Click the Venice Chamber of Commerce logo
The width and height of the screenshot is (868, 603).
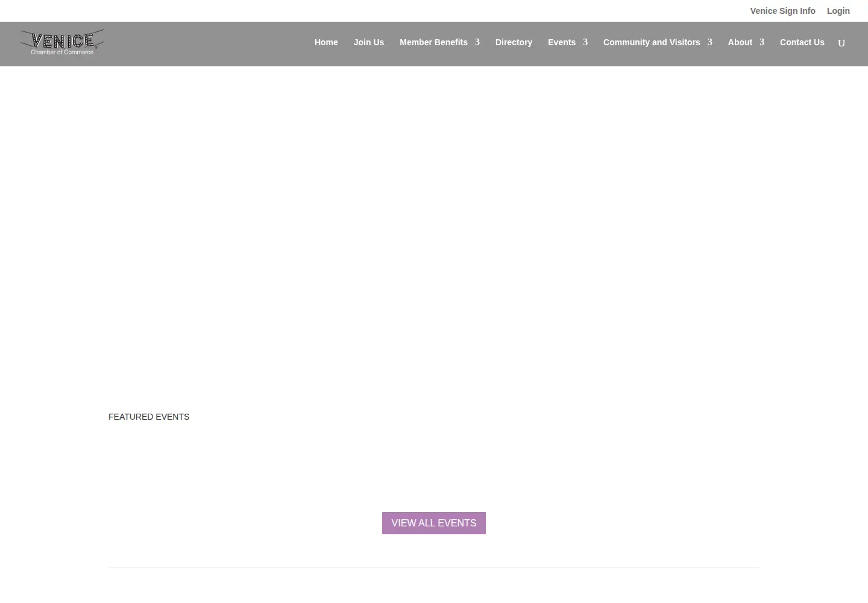tap(62, 43)
